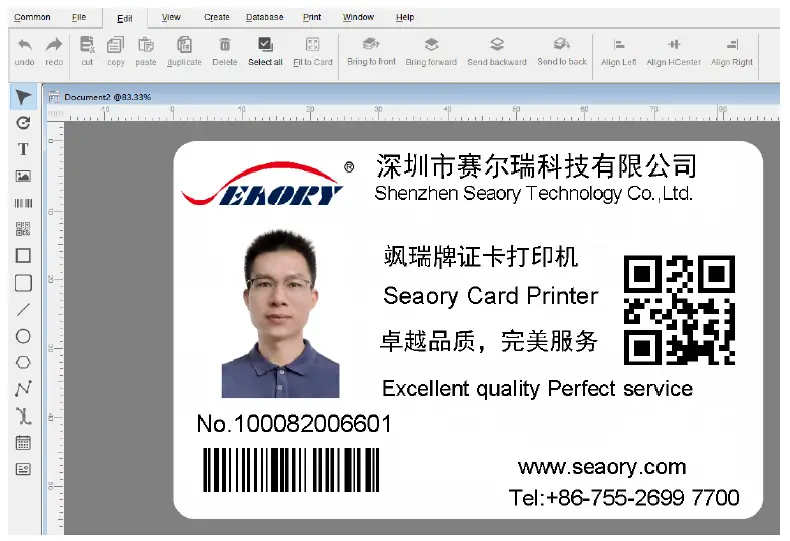This screenshot has height=541, width=790.
Task: Select the calendar date tool
Action: pyautogui.click(x=23, y=443)
